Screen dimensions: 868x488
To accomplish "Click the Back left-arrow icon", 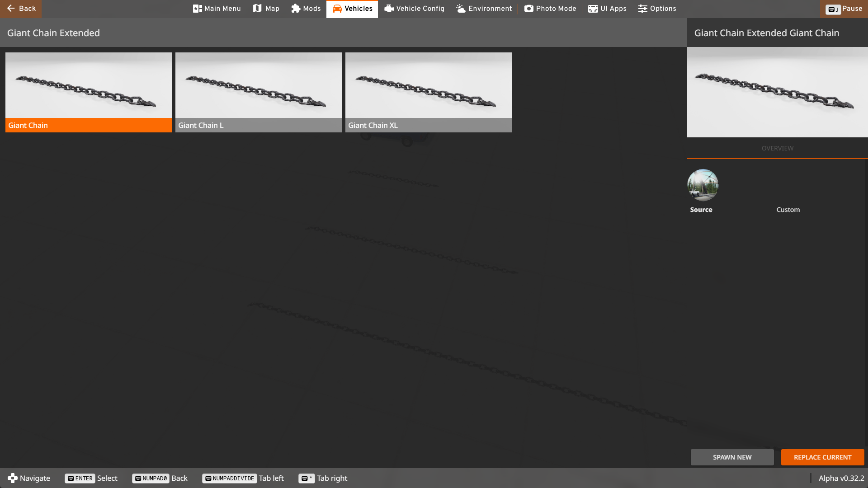I will (x=11, y=9).
